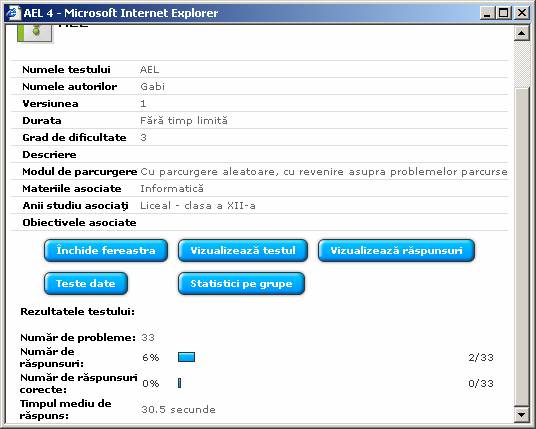Screen dimensions: 536x429
Task: Click the 'Numele autorilor' label
Action: point(70,86)
